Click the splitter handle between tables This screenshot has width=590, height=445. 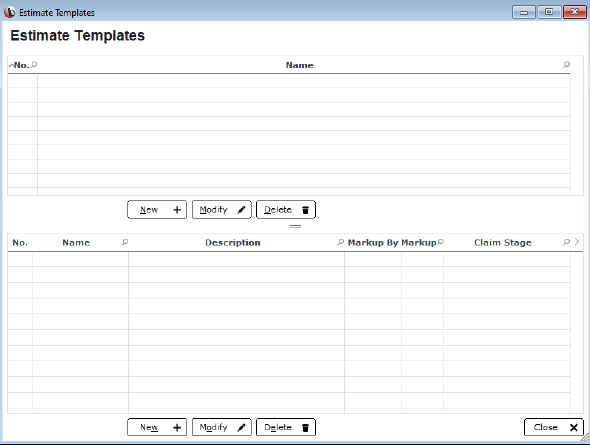point(295,226)
